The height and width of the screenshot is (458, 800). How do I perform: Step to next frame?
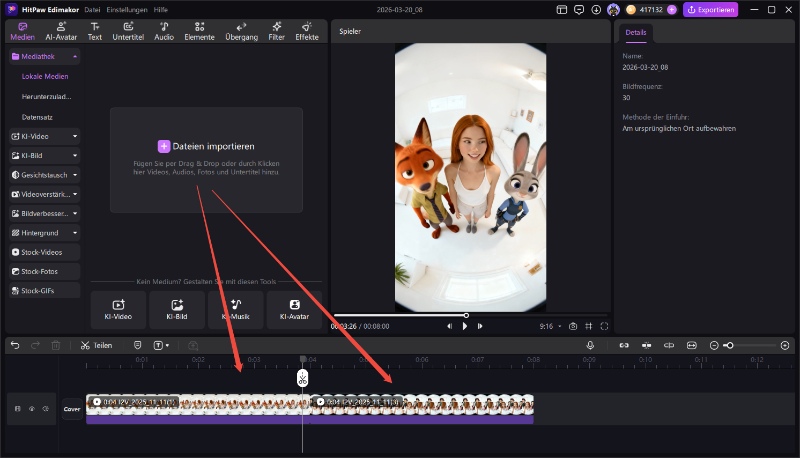click(480, 326)
